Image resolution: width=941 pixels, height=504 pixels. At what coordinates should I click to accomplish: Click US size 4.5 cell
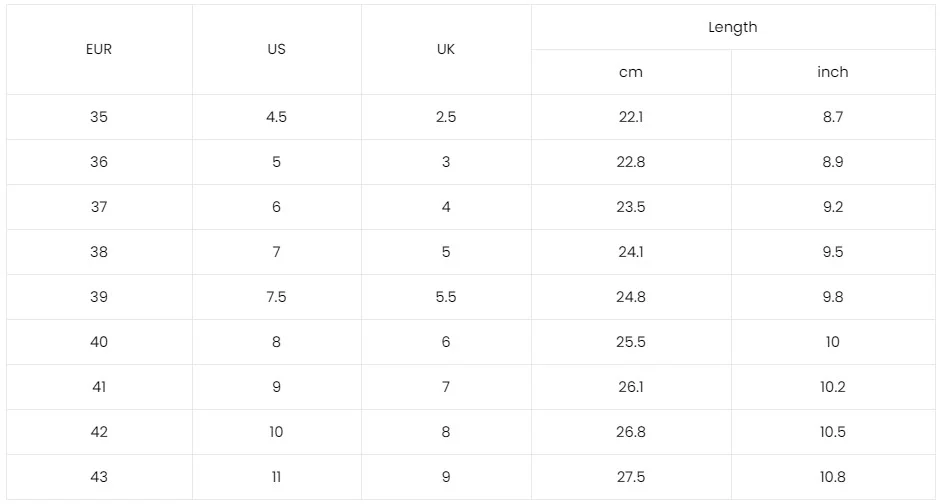pyautogui.click(x=276, y=117)
